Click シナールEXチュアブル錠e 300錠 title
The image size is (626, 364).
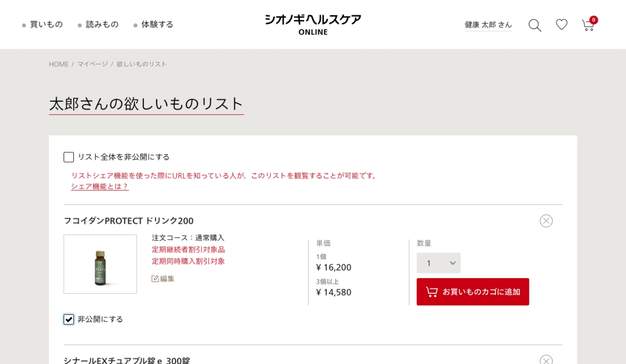coord(127,360)
